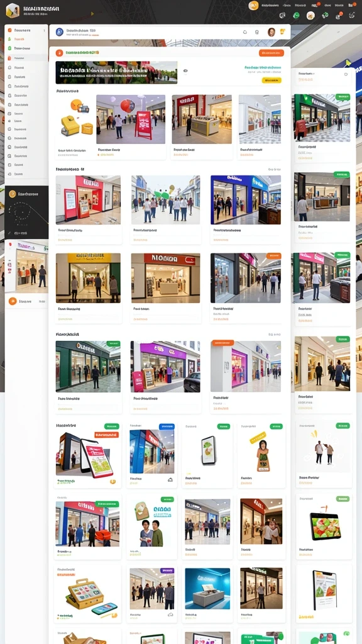This screenshot has width=362, height=644.
Task: Open the orange circular profile icon in dark header
Action: [x=253, y=5]
